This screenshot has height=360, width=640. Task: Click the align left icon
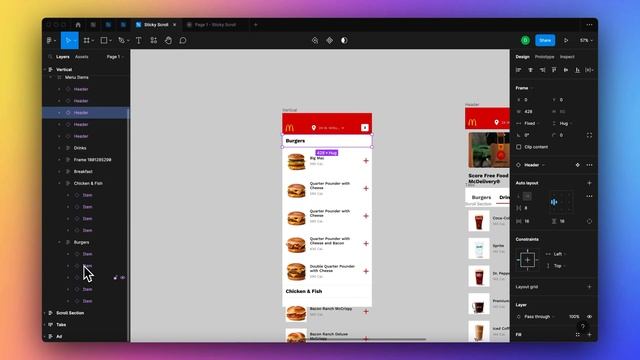point(519,70)
